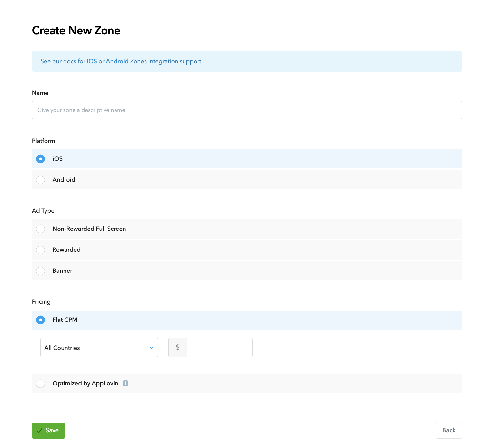The width and height of the screenshot is (489, 448).
Task: Open the iOS docs link
Action: 92,61
